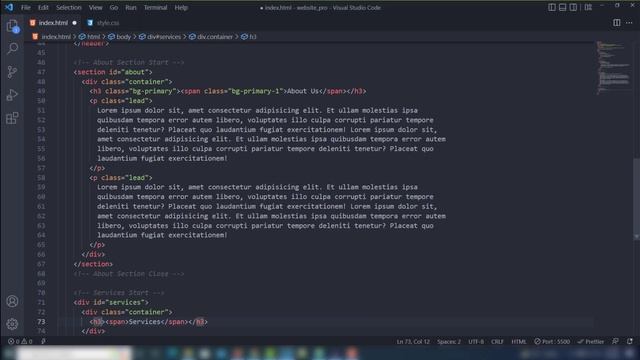
Task: Toggle the secondary side bar layout icon
Action: pyautogui.click(x=573, y=7)
